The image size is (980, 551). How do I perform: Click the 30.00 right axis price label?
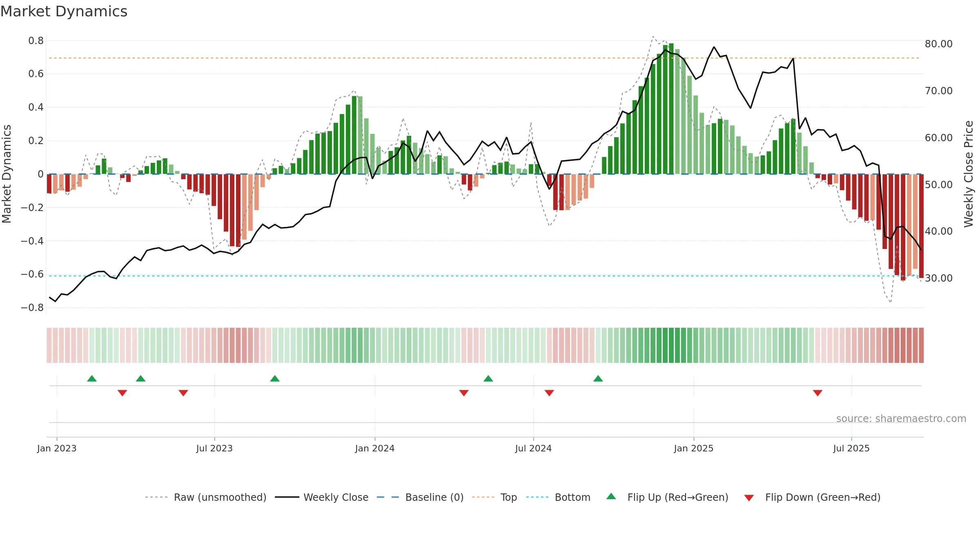[x=939, y=278]
